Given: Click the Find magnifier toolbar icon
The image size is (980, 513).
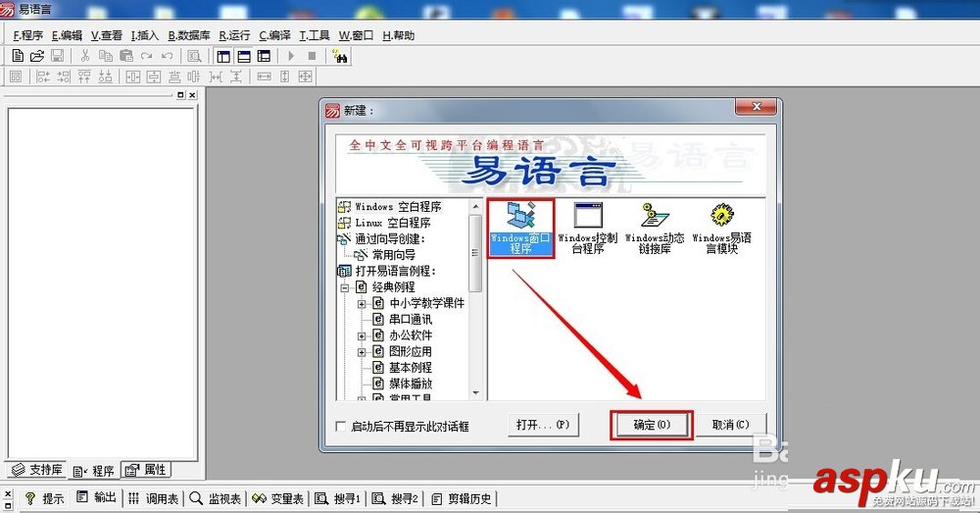Looking at the screenshot, I should click(x=194, y=56).
